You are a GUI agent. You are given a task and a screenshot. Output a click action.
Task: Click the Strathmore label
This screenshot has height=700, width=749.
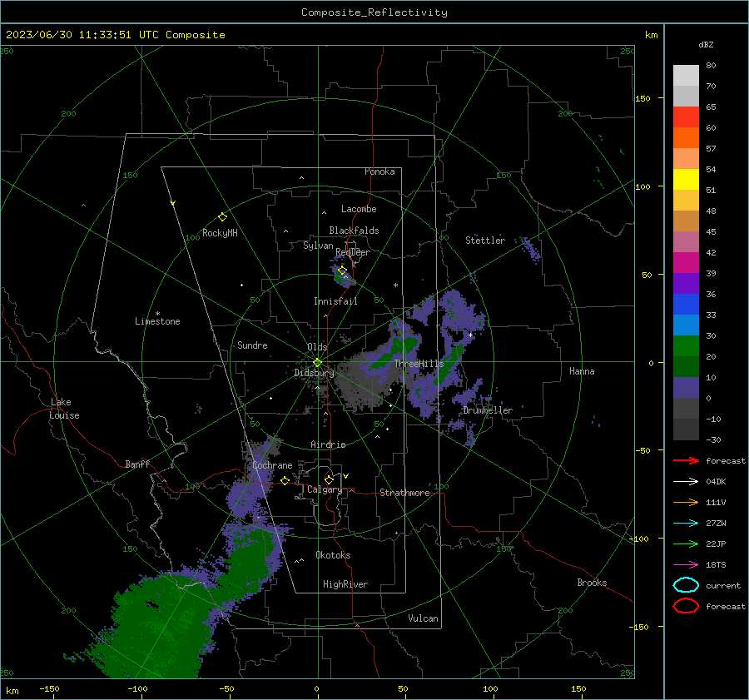[404, 493]
